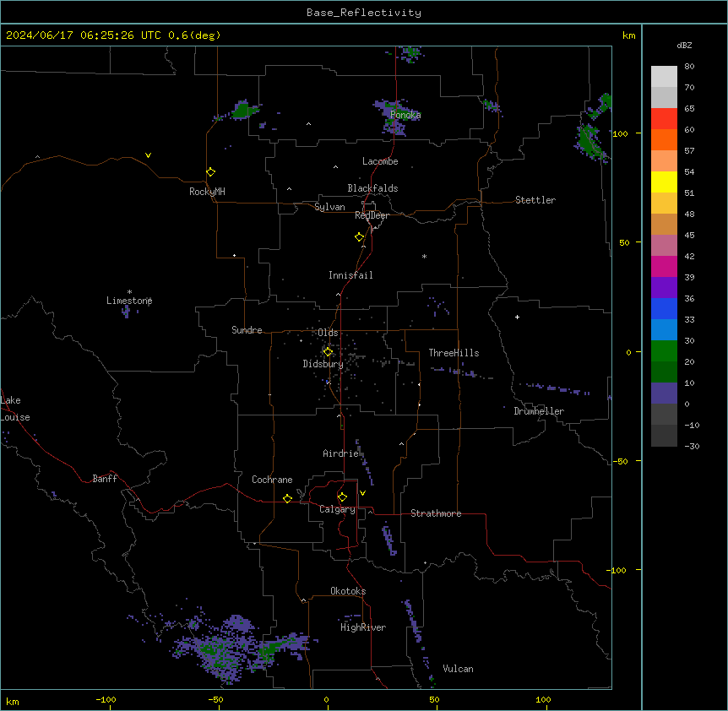Click the yellow V marker northwest of RockyMH

tap(148, 155)
